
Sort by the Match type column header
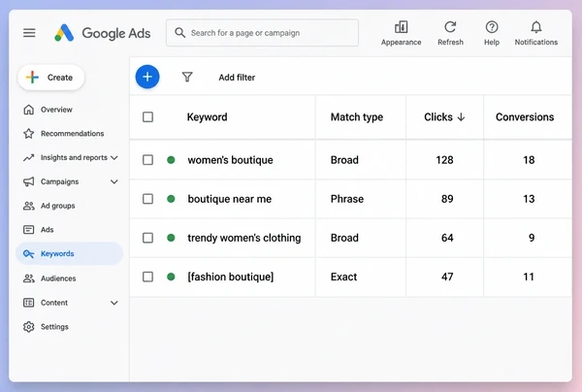click(x=357, y=117)
